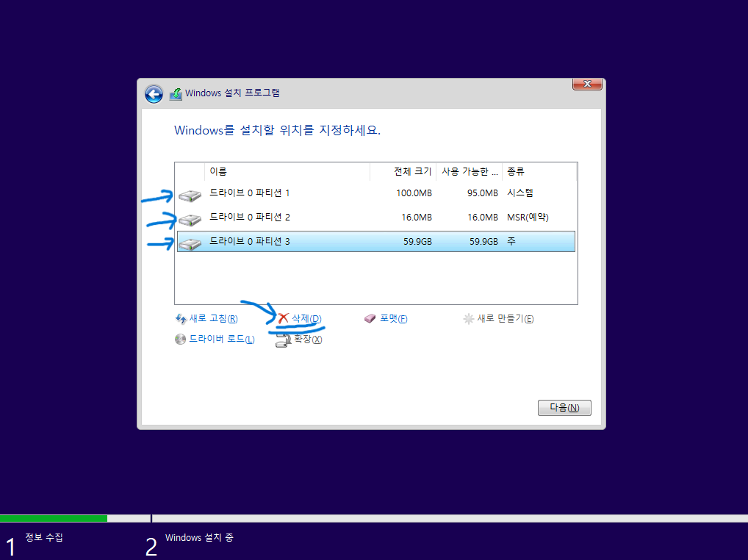Select row 드라이브 0 파티션 3
The width and height of the screenshot is (748, 560).
click(376, 241)
